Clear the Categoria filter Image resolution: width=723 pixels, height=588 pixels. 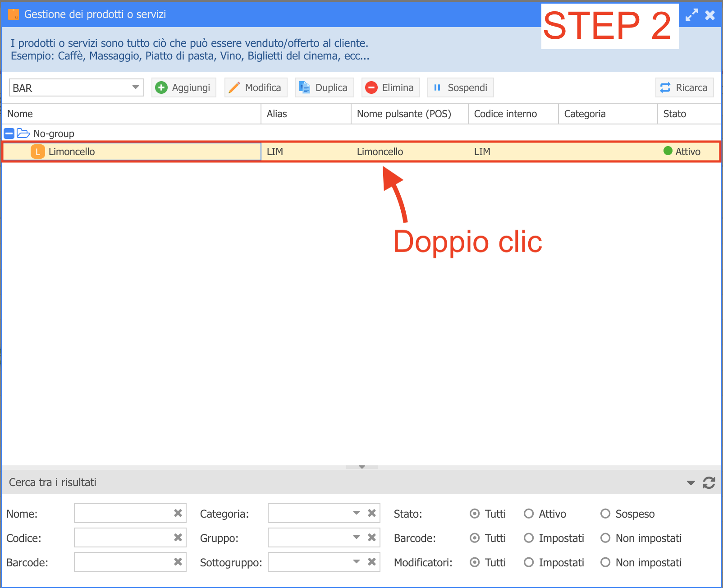pyautogui.click(x=372, y=513)
